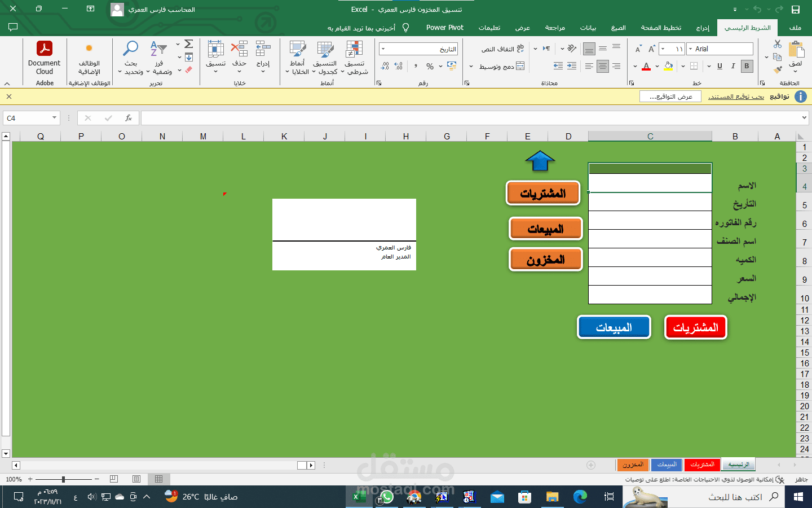The height and width of the screenshot is (508, 812).
Task: Open the Adobe Document Cloud add-in
Action: click(x=45, y=58)
